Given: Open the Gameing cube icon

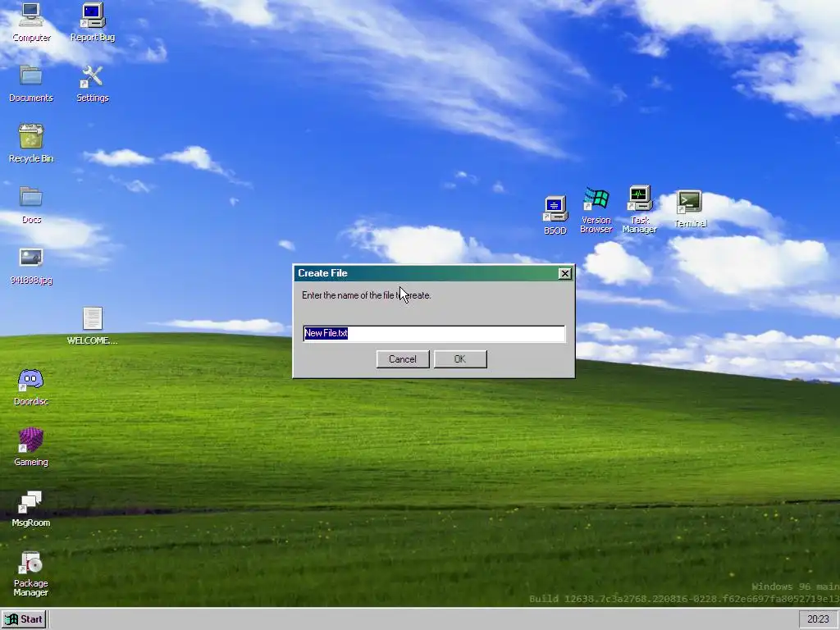Looking at the screenshot, I should pyautogui.click(x=31, y=447).
